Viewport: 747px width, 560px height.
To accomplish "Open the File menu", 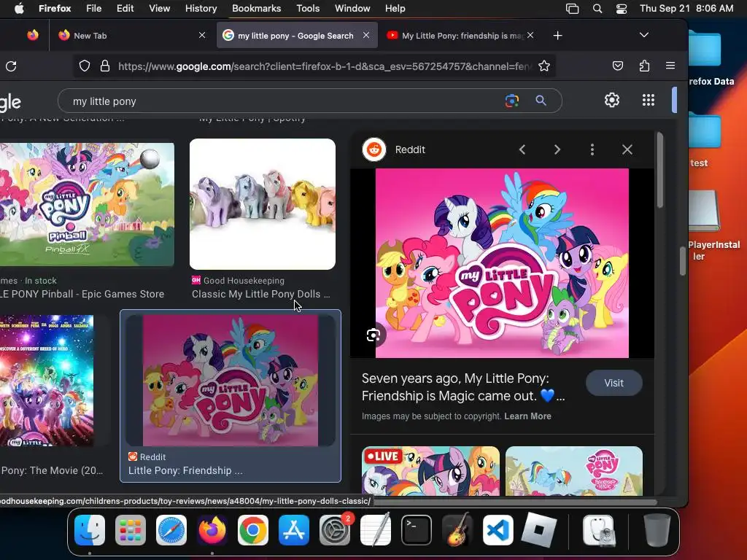I will [93, 9].
